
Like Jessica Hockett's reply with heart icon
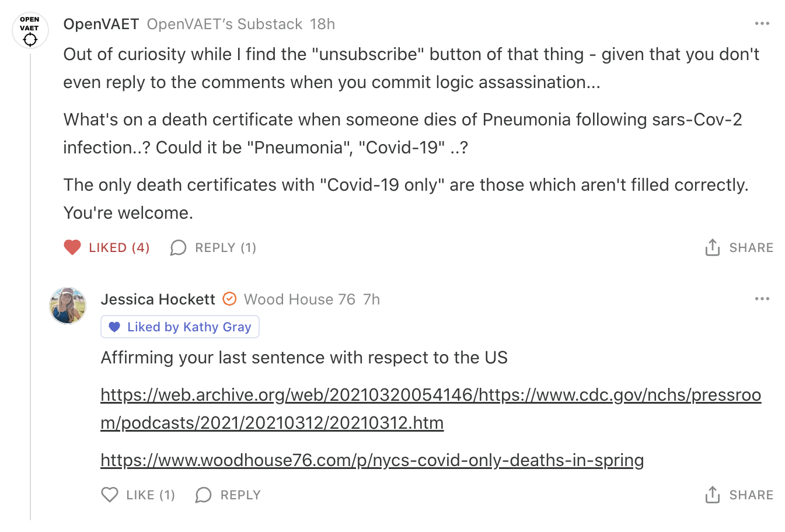[x=110, y=495]
